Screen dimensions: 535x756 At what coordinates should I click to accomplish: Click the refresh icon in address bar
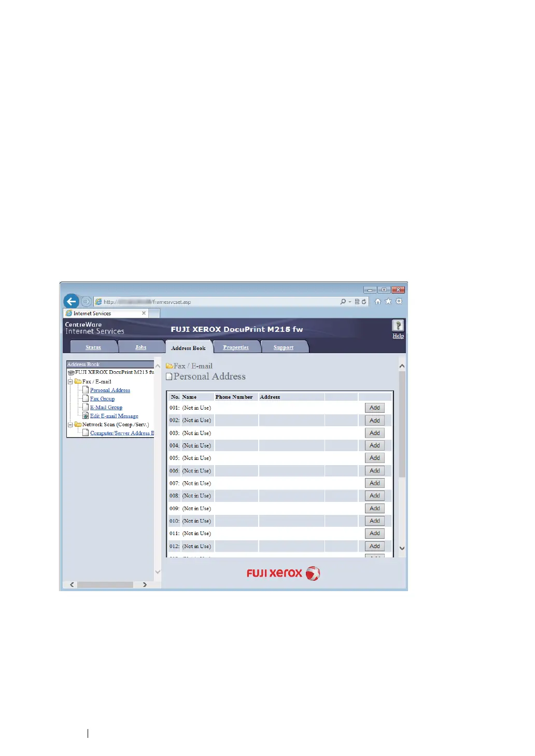click(364, 301)
